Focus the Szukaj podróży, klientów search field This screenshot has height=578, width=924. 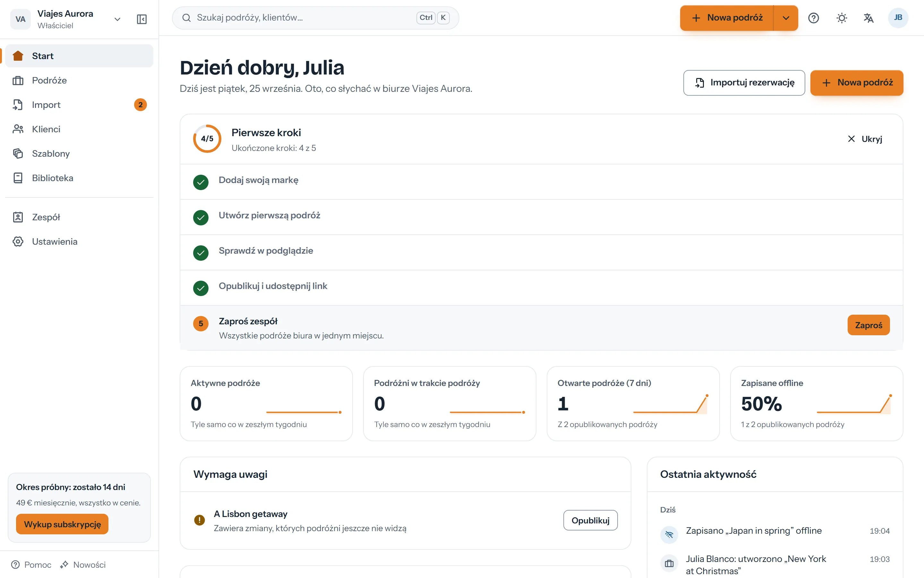(315, 18)
